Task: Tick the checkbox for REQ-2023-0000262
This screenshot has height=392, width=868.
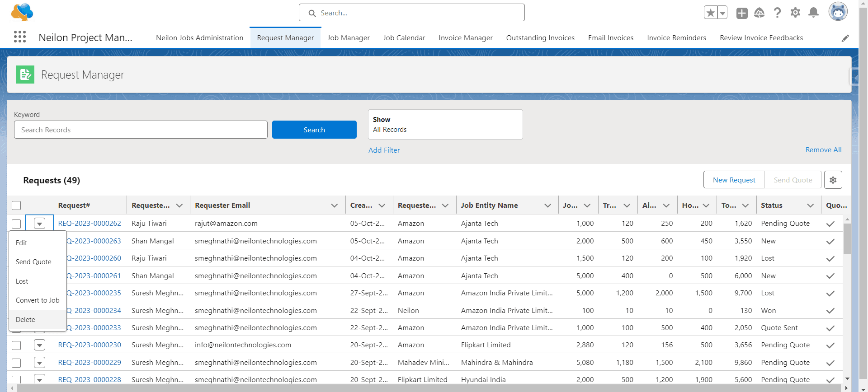Action: (x=16, y=224)
